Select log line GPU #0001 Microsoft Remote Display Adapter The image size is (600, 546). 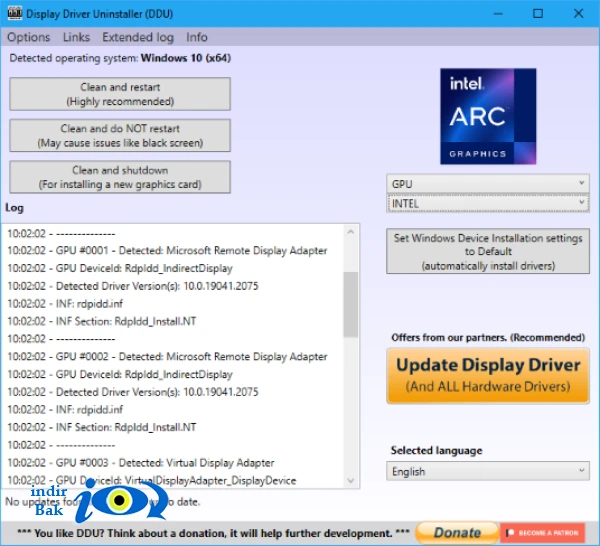[x=167, y=251]
